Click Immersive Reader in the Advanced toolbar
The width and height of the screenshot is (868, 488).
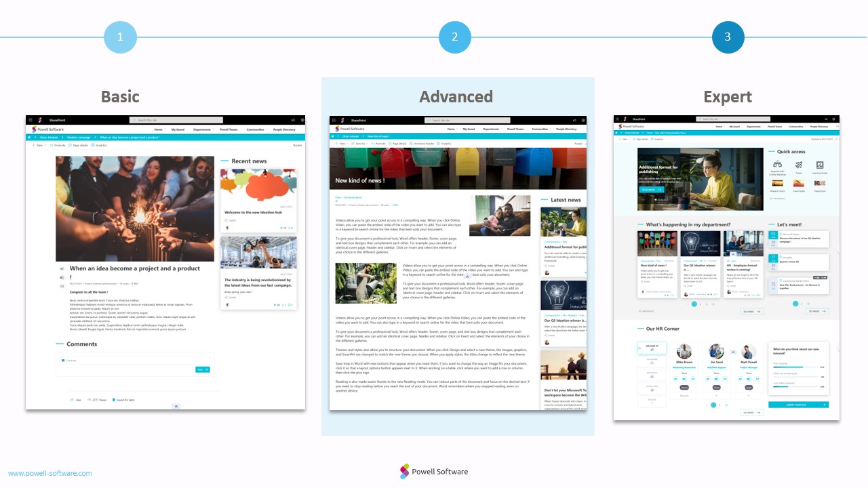coord(422,144)
